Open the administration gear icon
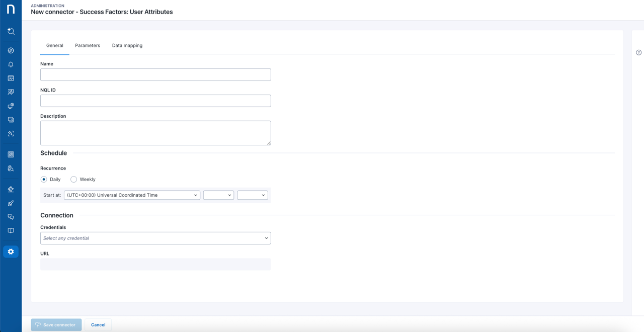The image size is (644, 332). pyautogui.click(x=11, y=252)
